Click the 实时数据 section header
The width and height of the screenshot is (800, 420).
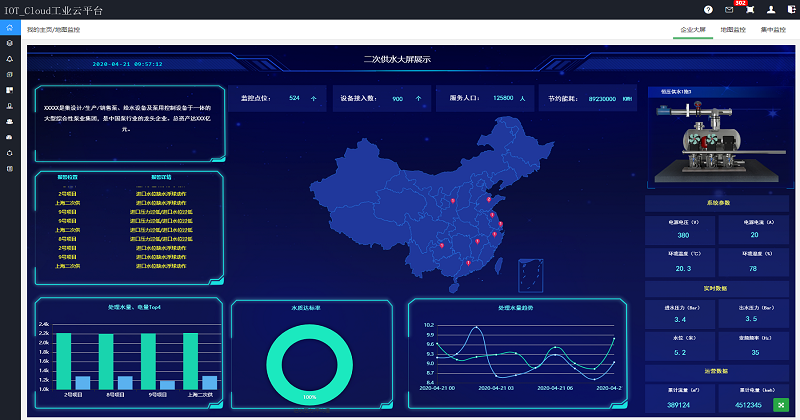click(717, 288)
